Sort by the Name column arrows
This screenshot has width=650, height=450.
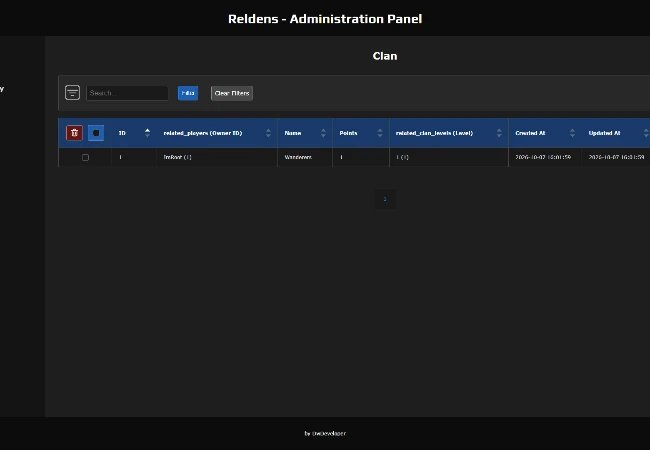point(323,133)
